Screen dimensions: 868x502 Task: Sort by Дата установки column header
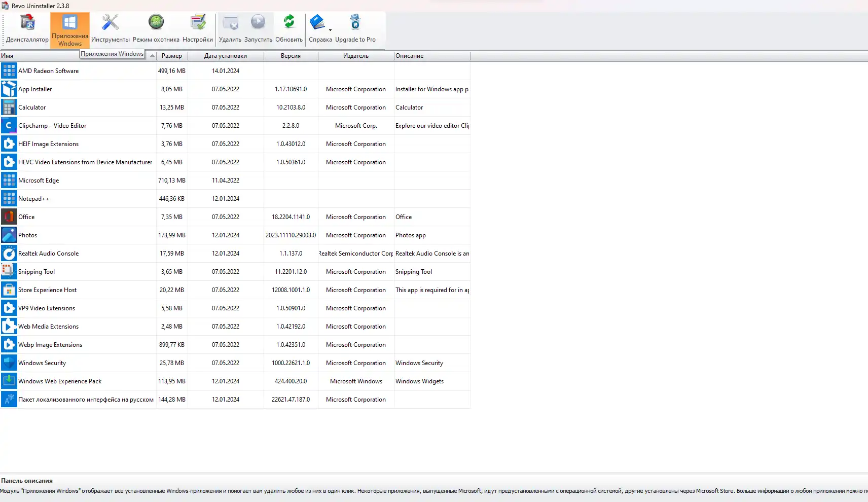tap(226, 56)
